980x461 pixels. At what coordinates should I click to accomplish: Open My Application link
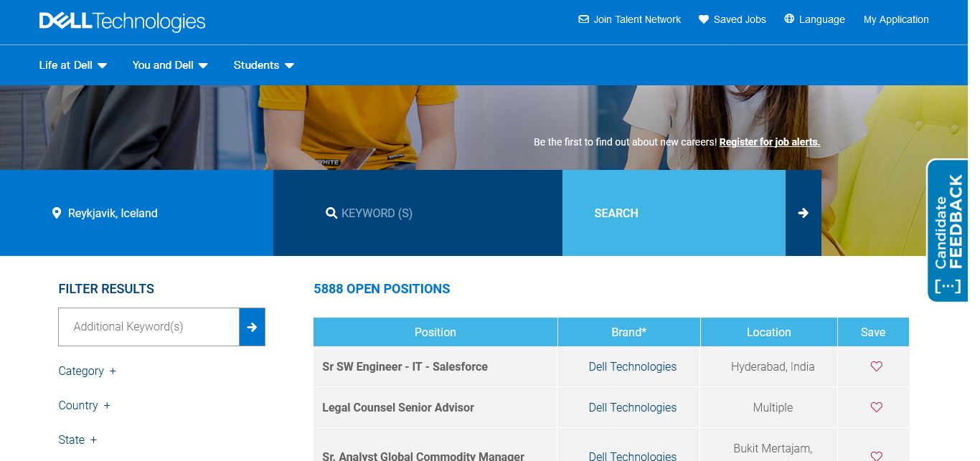pyautogui.click(x=896, y=19)
